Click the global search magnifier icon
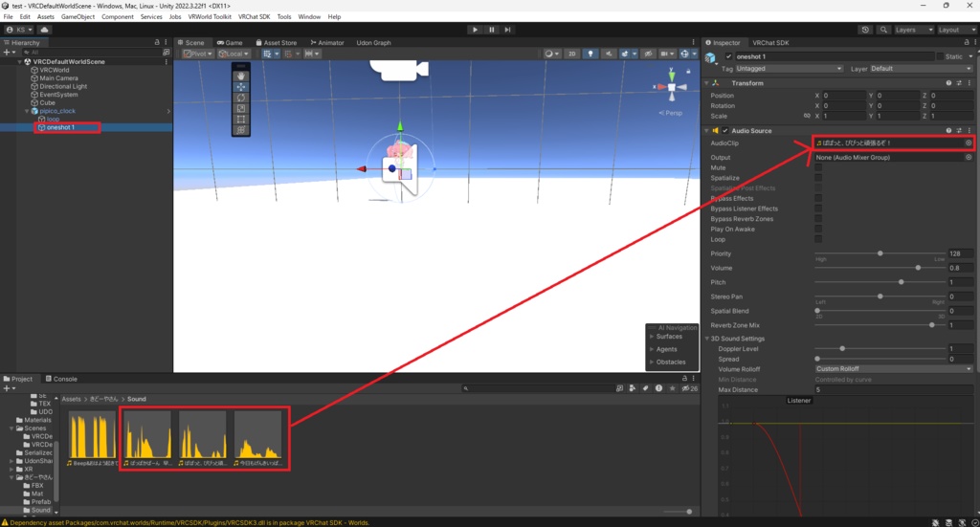980x527 pixels. [883, 30]
